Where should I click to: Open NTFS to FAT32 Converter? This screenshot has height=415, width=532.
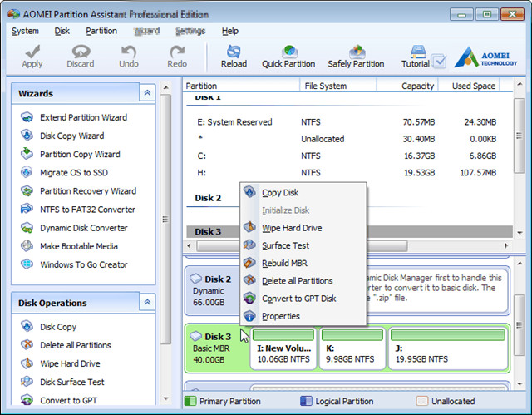[77, 210]
